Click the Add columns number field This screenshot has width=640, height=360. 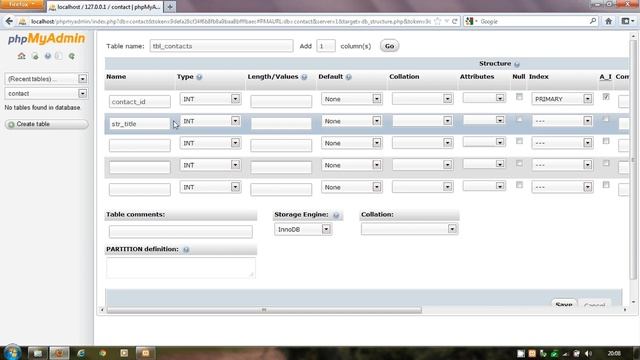pos(326,46)
